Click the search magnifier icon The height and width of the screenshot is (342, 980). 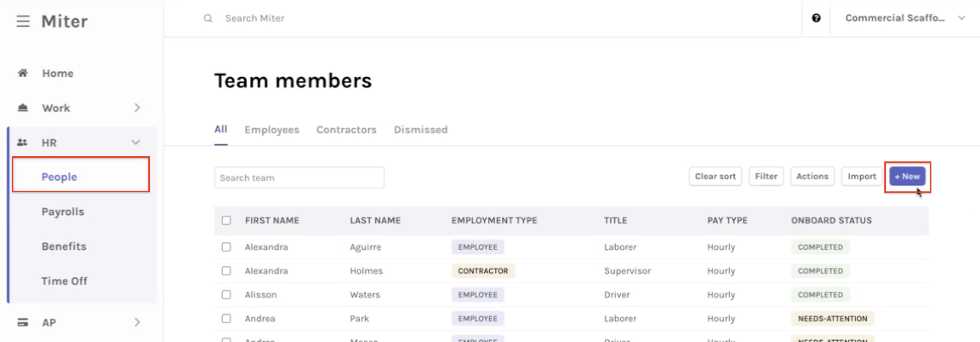point(208,18)
